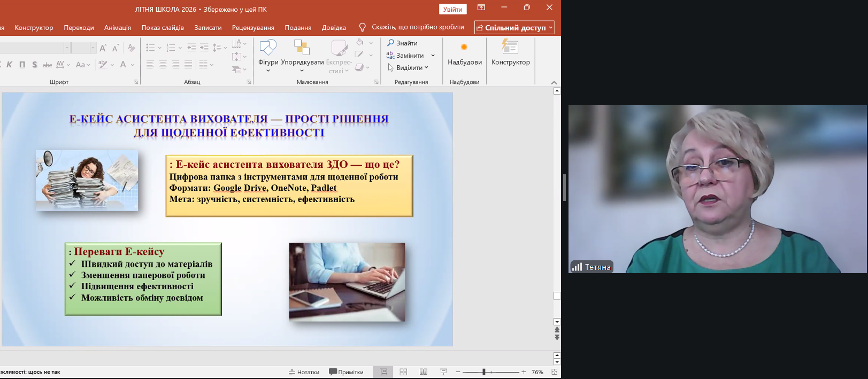Open character spacing AV dropdown
This screenshot has width=868, height=379.
pos(63,65)
